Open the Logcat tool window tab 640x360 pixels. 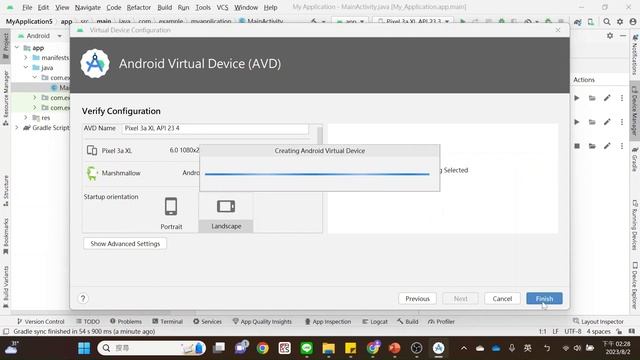pyautogui.click(x=375, y=322)
